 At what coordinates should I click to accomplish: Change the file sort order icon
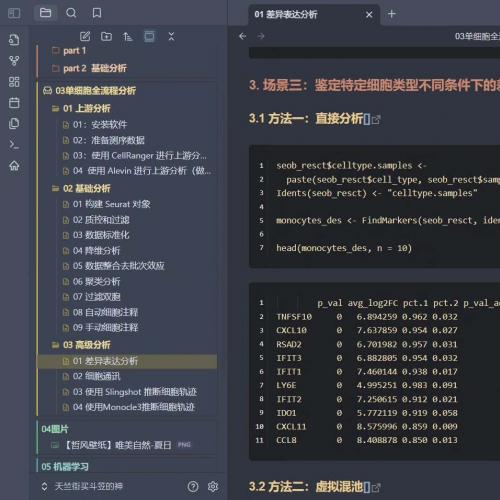127,36
